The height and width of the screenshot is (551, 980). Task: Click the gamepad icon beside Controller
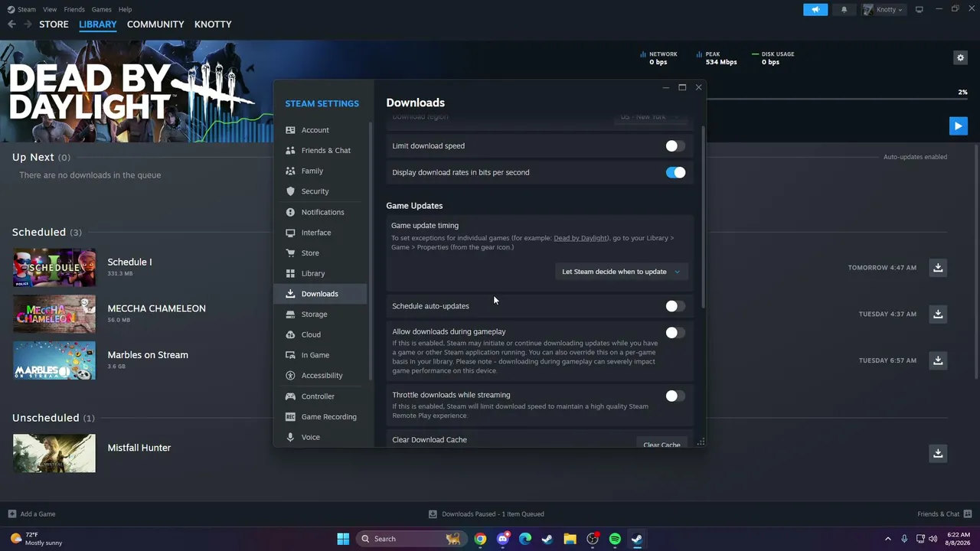(290, 396)
